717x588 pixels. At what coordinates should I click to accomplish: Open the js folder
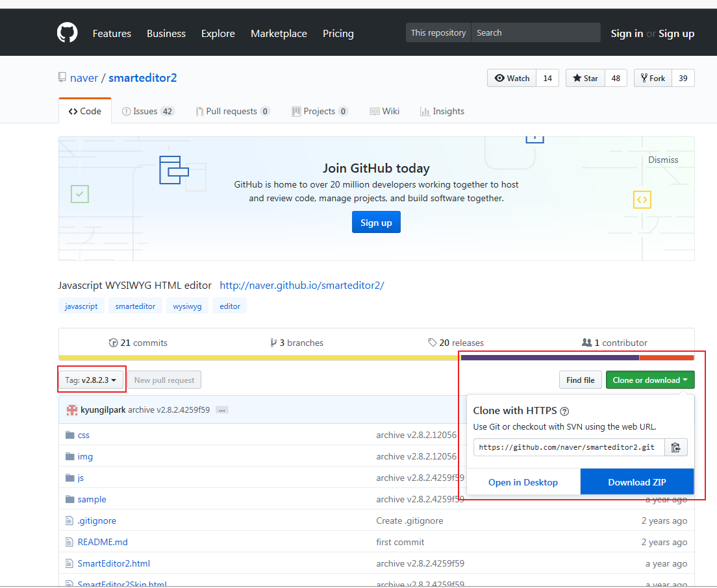coord(81,478)
